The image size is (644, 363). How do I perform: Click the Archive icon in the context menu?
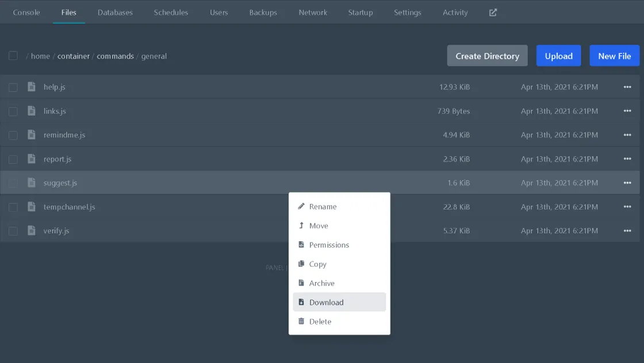[301, 283]
